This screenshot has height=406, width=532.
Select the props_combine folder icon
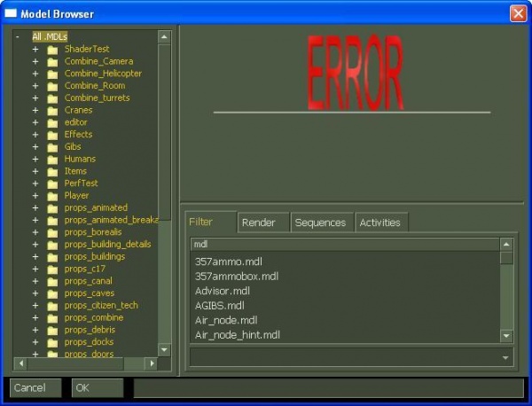click(52, 318)
